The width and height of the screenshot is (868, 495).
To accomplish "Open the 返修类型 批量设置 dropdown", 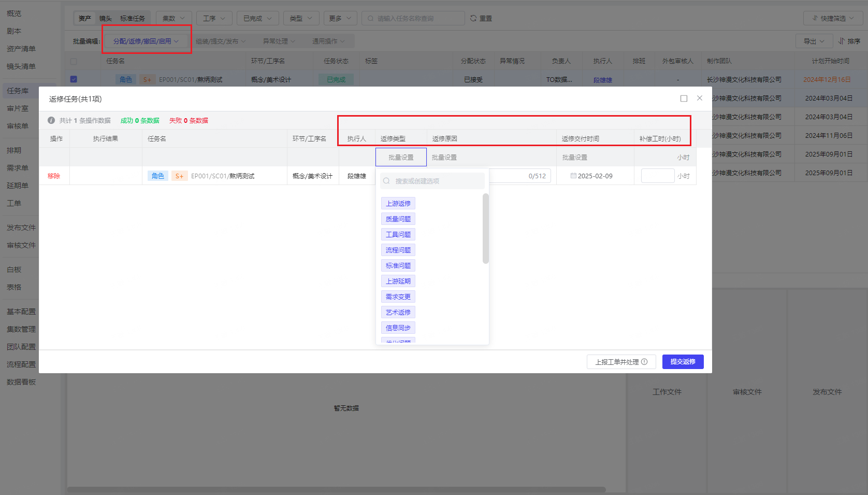I will point(401,157).
